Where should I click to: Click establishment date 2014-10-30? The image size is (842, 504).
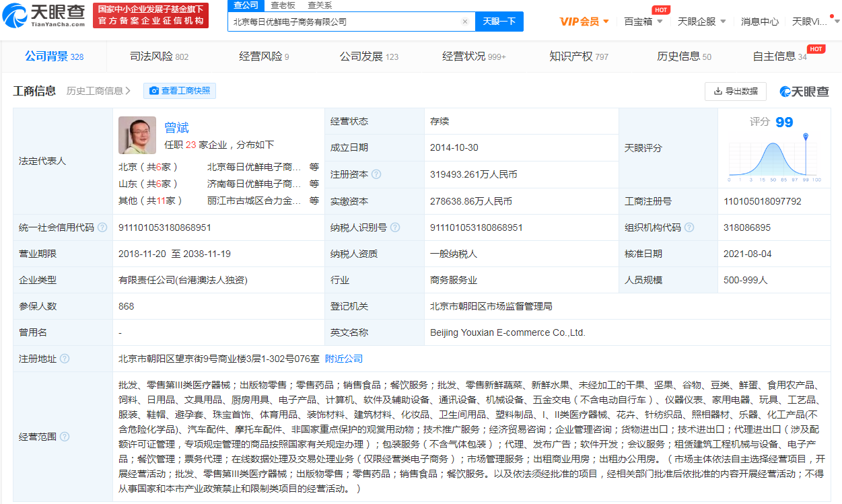pyautogui.click(x=454, y=147)
